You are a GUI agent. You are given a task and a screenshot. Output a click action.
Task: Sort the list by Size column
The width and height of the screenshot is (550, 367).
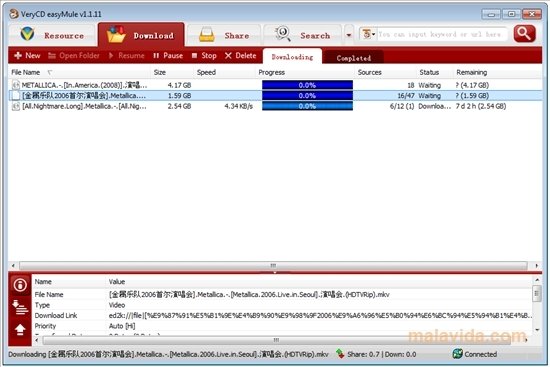tap(172, 72)
